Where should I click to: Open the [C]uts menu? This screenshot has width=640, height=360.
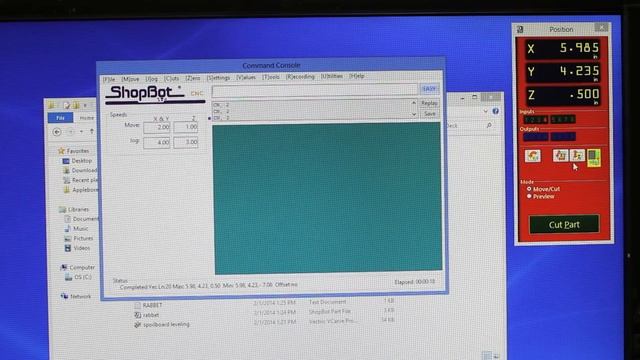[x=172, y=78]
